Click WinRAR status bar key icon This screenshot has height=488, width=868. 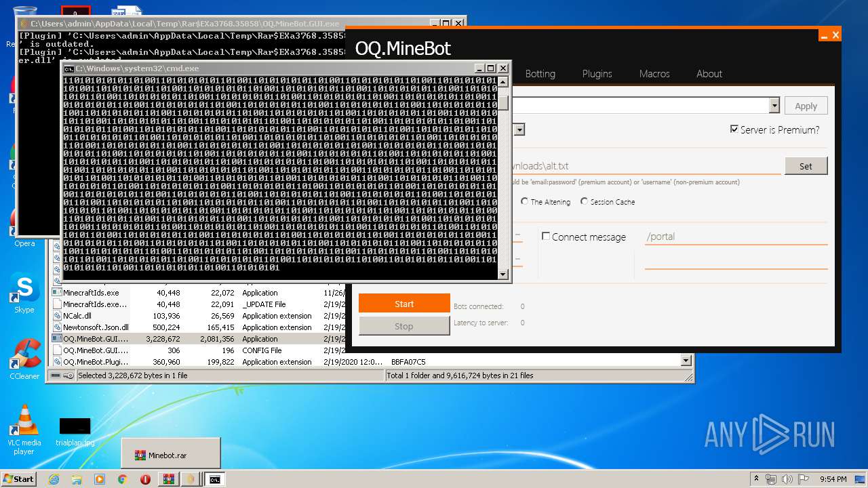68,375
